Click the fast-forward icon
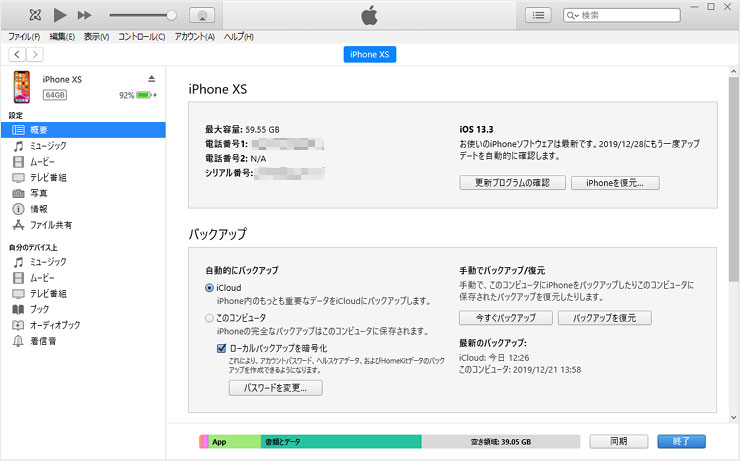The image size is (740, 461). [x=84, y=15]
